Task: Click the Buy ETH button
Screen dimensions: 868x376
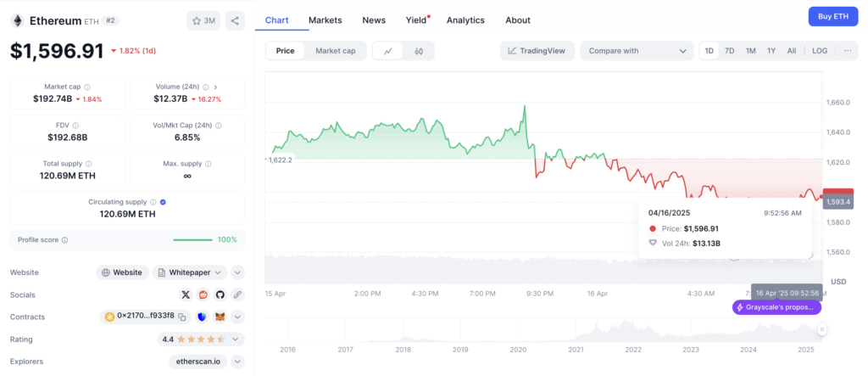Action: [833, 17]
